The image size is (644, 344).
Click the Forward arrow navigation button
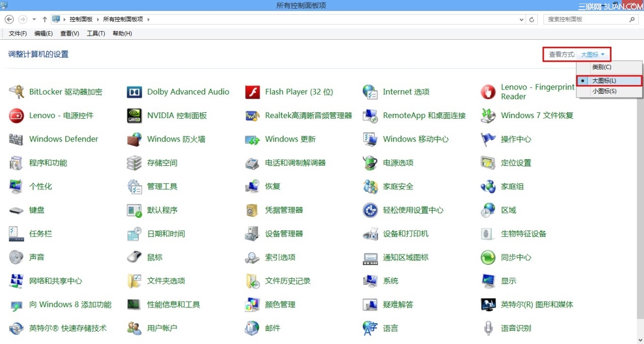[22, 19]
